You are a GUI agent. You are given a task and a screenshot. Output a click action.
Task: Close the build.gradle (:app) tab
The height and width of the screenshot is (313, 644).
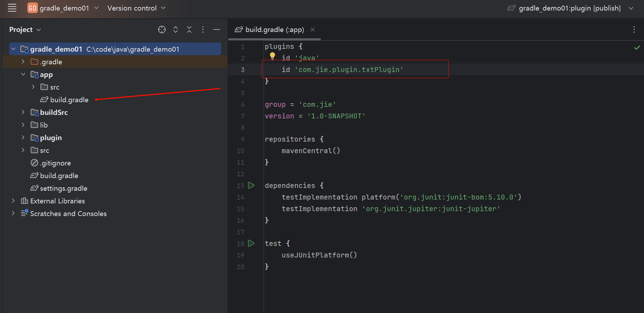[313, 30]
